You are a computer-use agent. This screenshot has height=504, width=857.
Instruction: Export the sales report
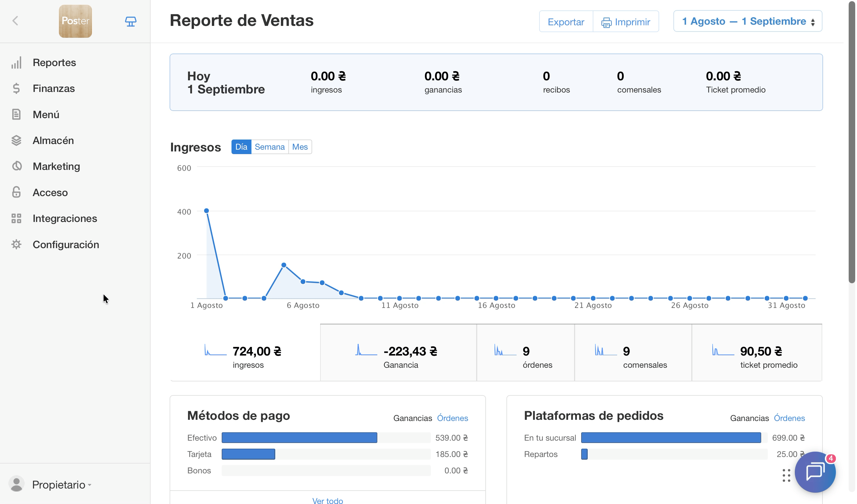(566, 22)
